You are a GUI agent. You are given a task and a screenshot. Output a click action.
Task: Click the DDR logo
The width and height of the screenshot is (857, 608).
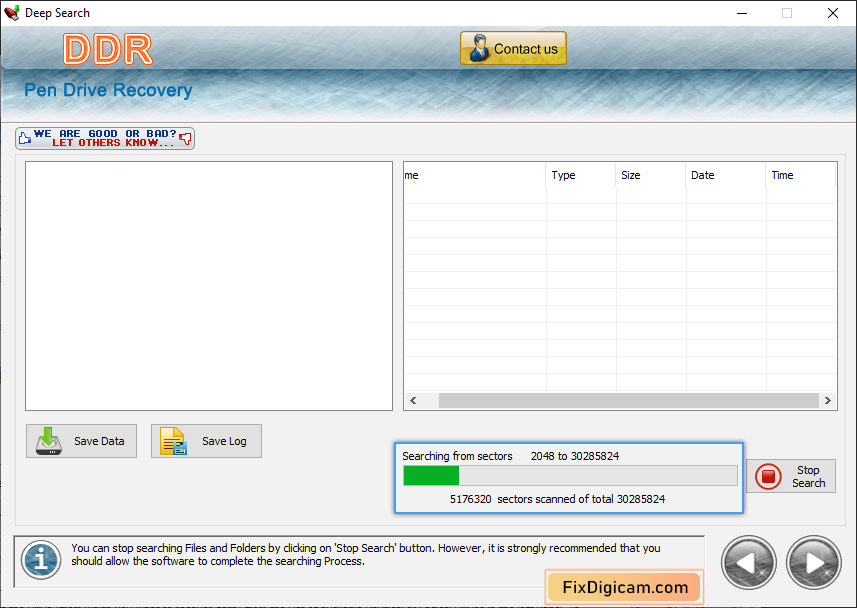108,49
